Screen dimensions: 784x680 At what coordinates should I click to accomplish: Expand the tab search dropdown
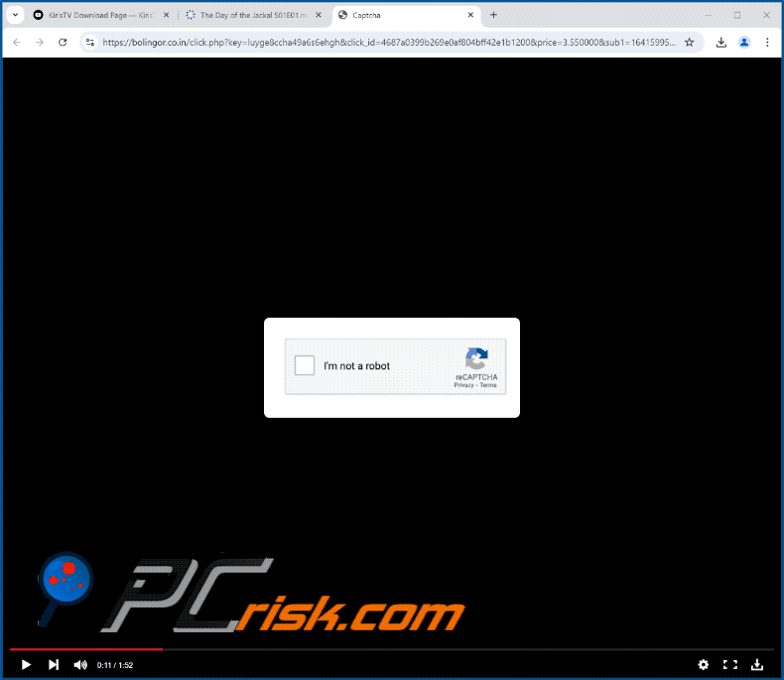(x=15, y=15)
